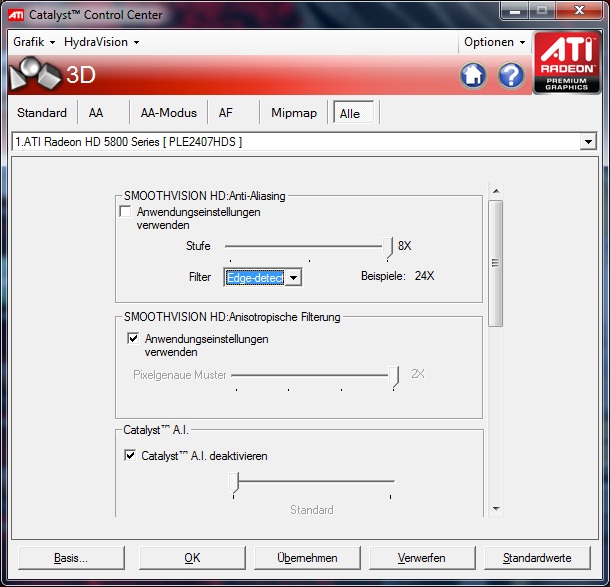Click the Pixelgenaue Muster slider handle
Image resolution: width=610 pixels, height=587 pixels.
point(394,377)
